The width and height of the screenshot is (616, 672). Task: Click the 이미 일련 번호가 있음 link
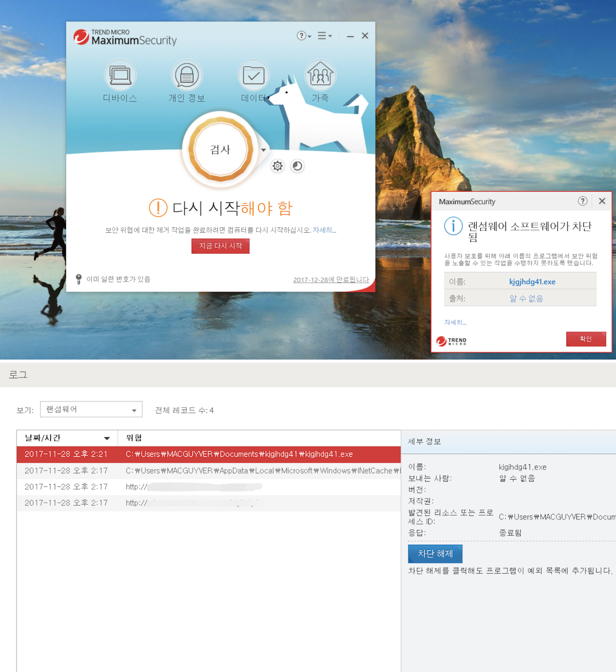[x=118, y=279]
